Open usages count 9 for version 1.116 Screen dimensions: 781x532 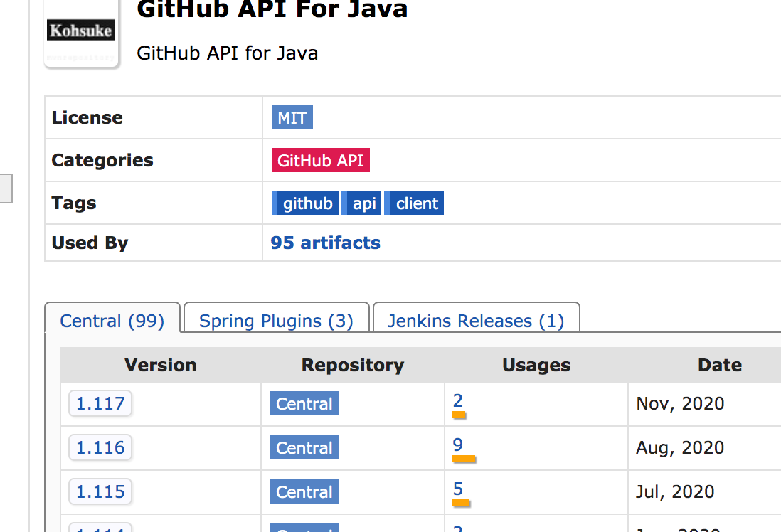click(x=457, y=445)
